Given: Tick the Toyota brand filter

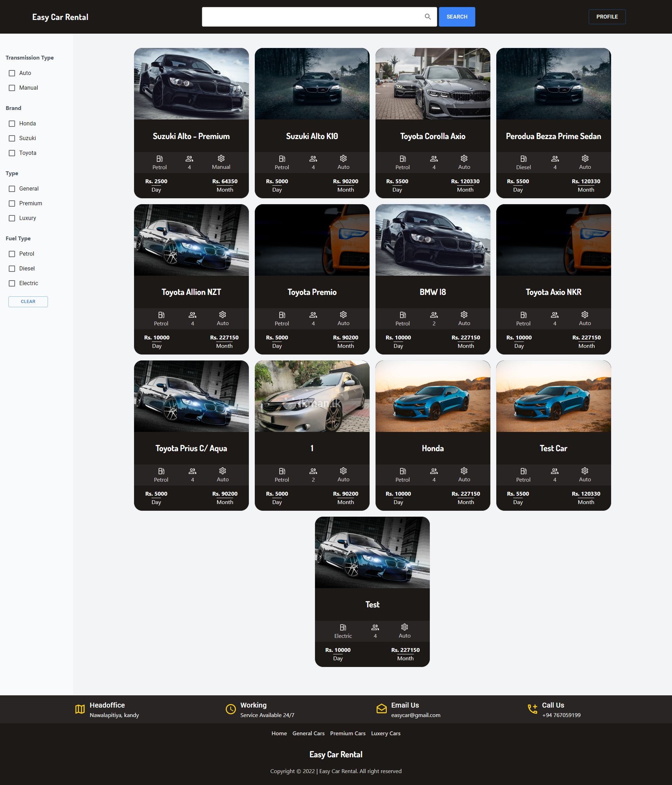Looking at the screenshot, I should click(x=12, y=153).
